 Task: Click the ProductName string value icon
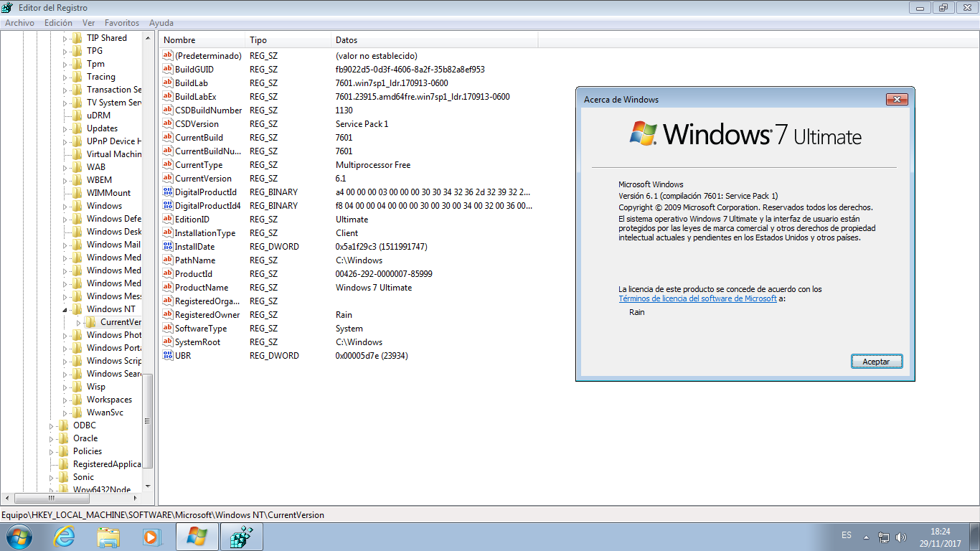[x=168, y=288]
